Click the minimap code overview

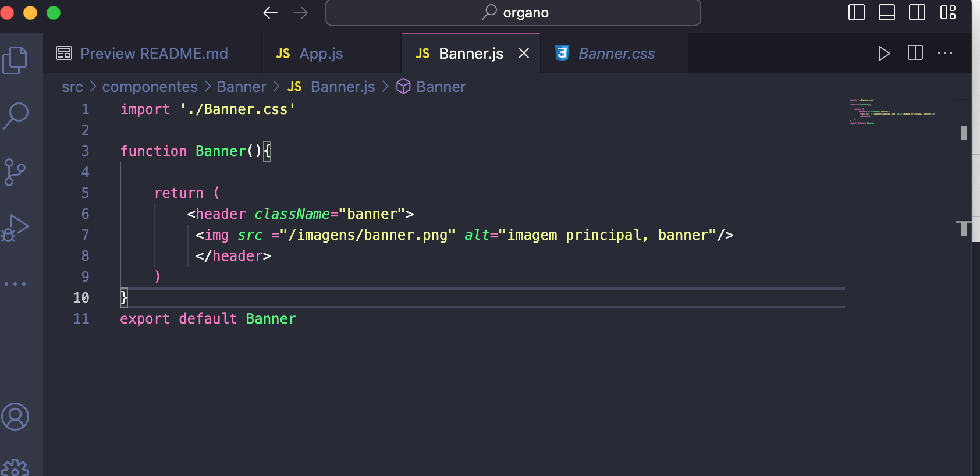891,111
